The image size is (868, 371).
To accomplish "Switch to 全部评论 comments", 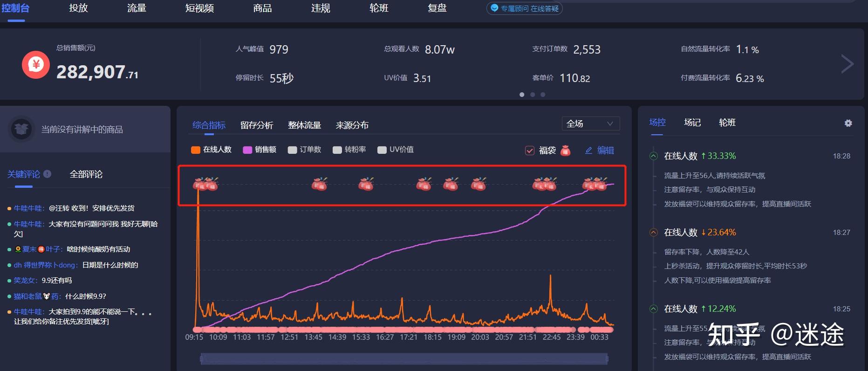I will tap(86, 174).
